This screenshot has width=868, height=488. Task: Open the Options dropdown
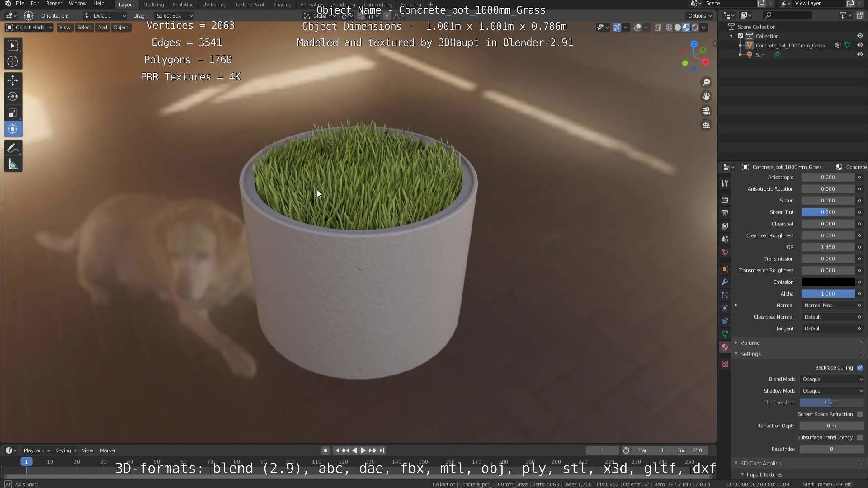tap(700, 16)
